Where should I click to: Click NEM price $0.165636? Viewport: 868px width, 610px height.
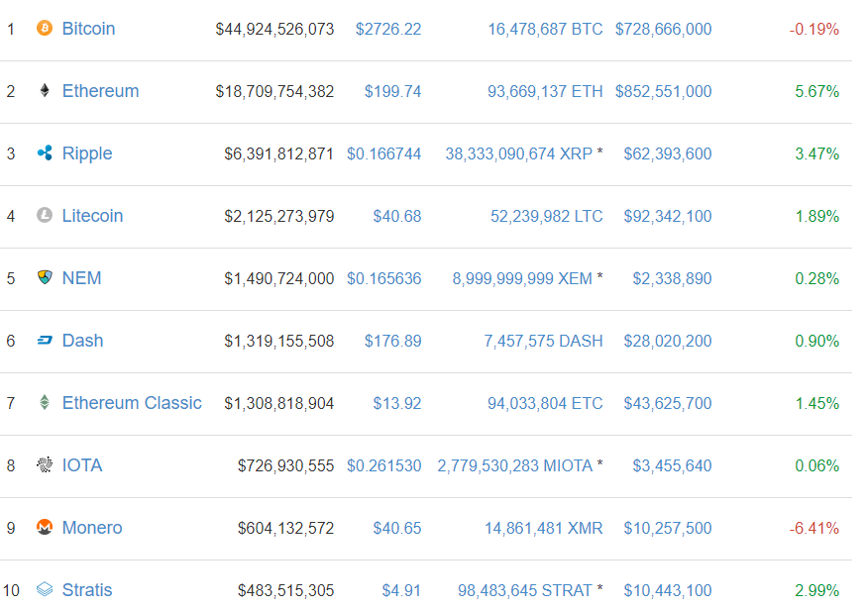point(383,278)
